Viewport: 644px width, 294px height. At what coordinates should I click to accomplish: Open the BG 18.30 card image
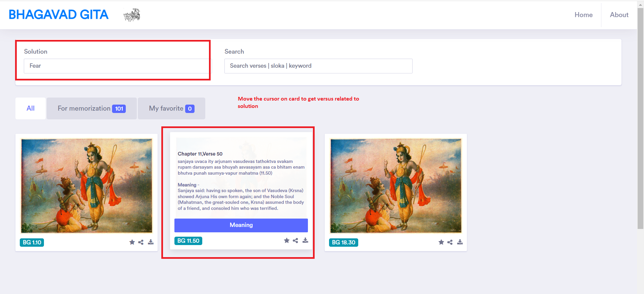pyautogui.click(x=396, y=186)
